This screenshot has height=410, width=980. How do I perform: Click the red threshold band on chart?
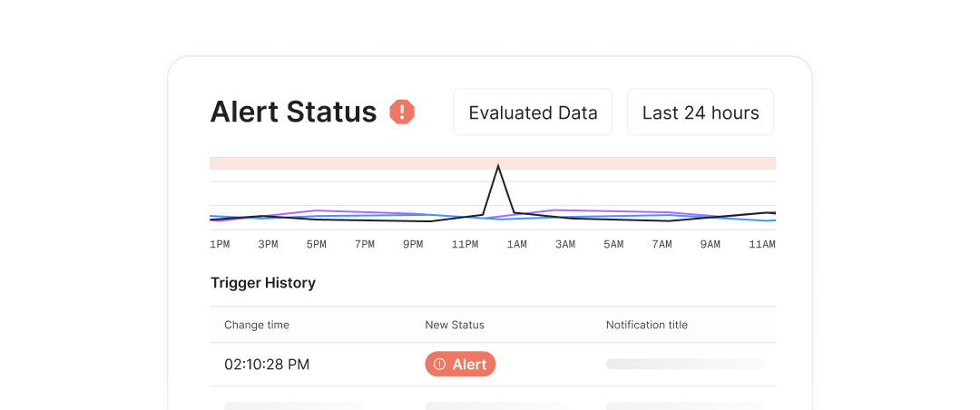pyautogui.click(x=493, y=163)
